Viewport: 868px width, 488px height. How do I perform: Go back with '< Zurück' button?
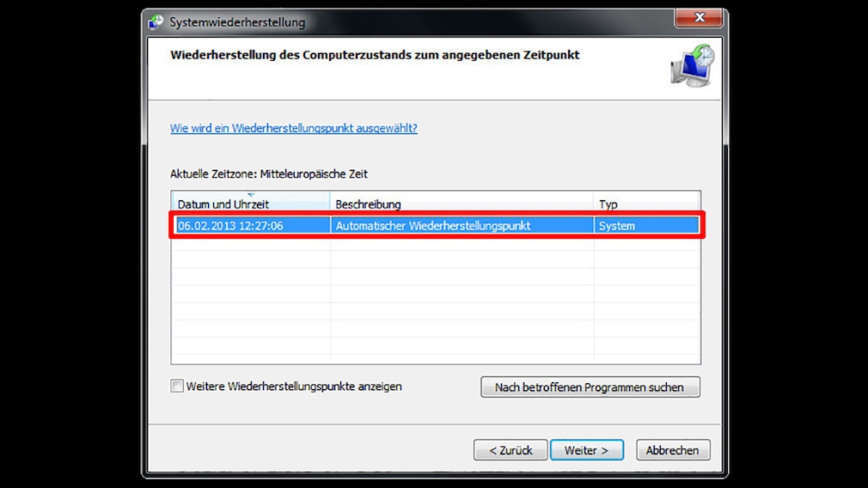[510, 450]
